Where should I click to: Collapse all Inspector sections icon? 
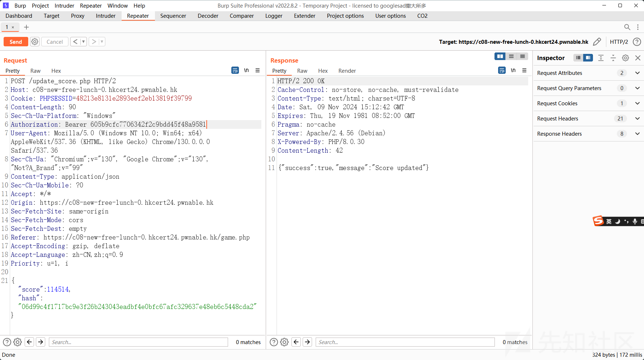[613, 58]
